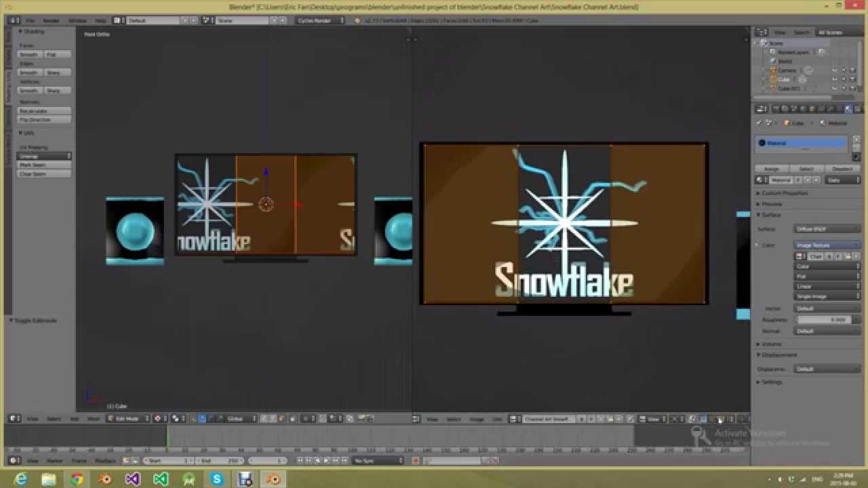868x488 pixels.
Task: Click the Deselect material button
Action: (842, 169)
